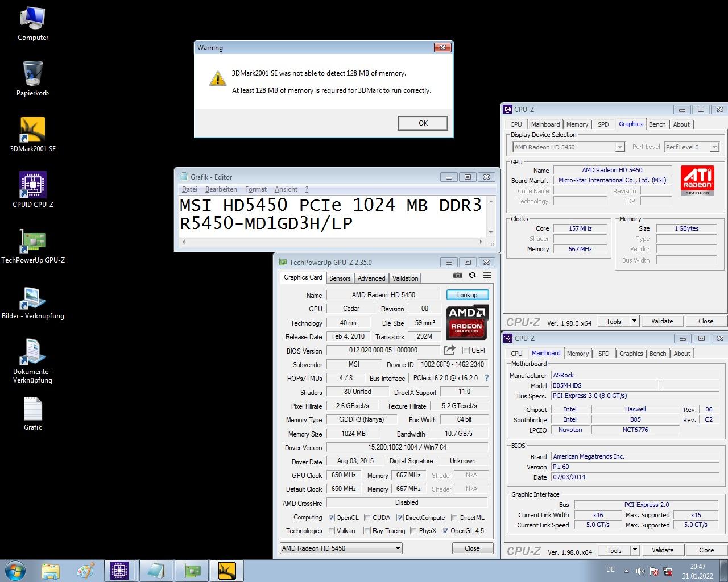Open the Datei menu in the editor
Image resolution: width=728 pixels, height=582 pixels.
click(x=189, y=189)
